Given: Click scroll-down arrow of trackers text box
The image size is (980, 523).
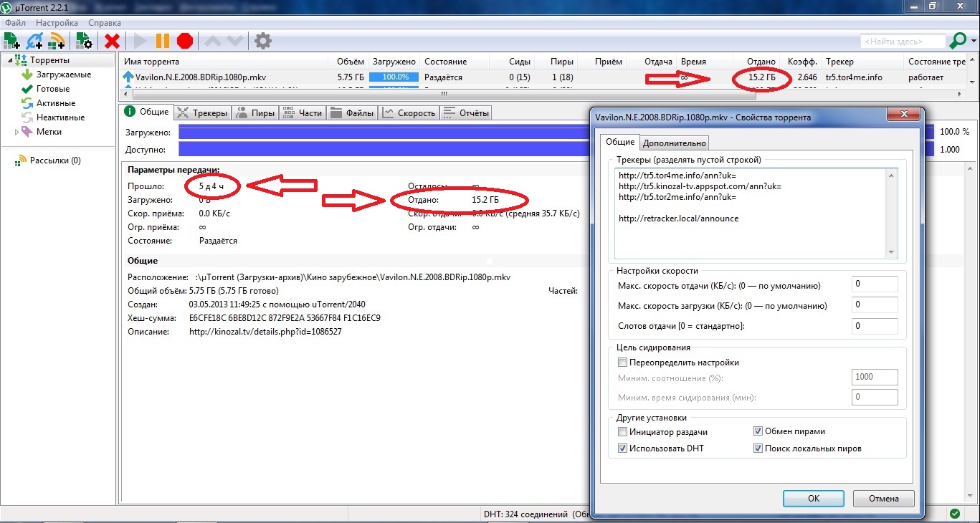Looking at the screenshot, I should tap(892, 252).
